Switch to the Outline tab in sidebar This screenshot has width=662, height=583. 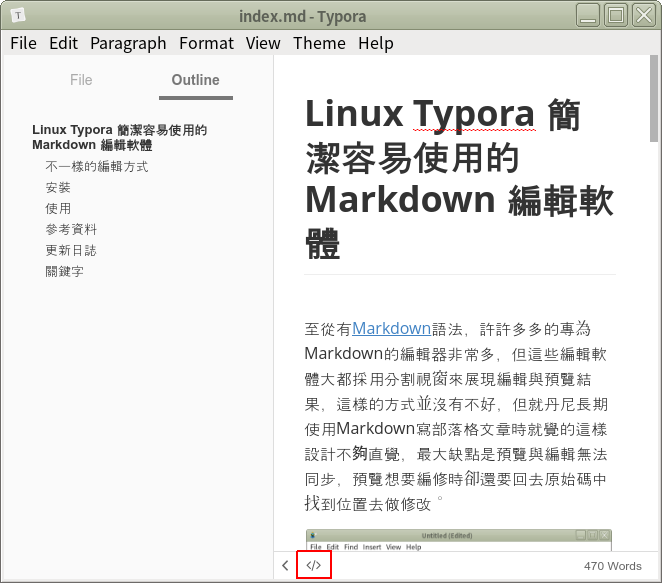pyautogui.click(x=195, y=80)
